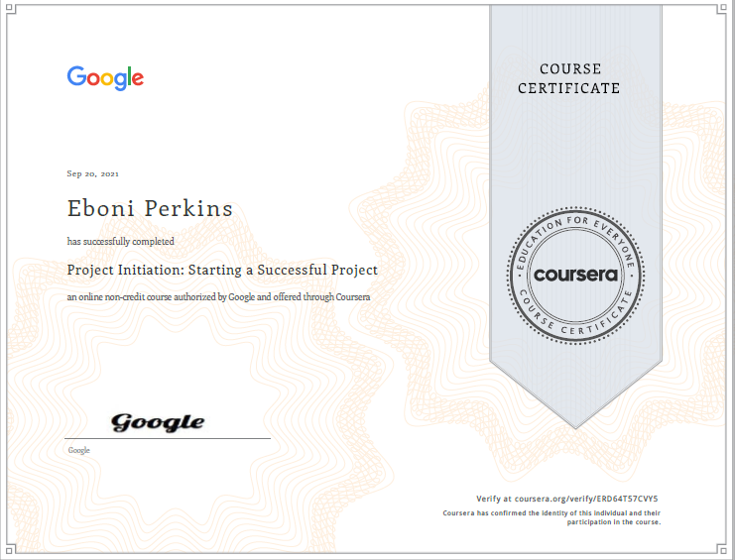Click the colorful Google logo
The height and width of the screenshot is (560, 735).
point(105,77)
